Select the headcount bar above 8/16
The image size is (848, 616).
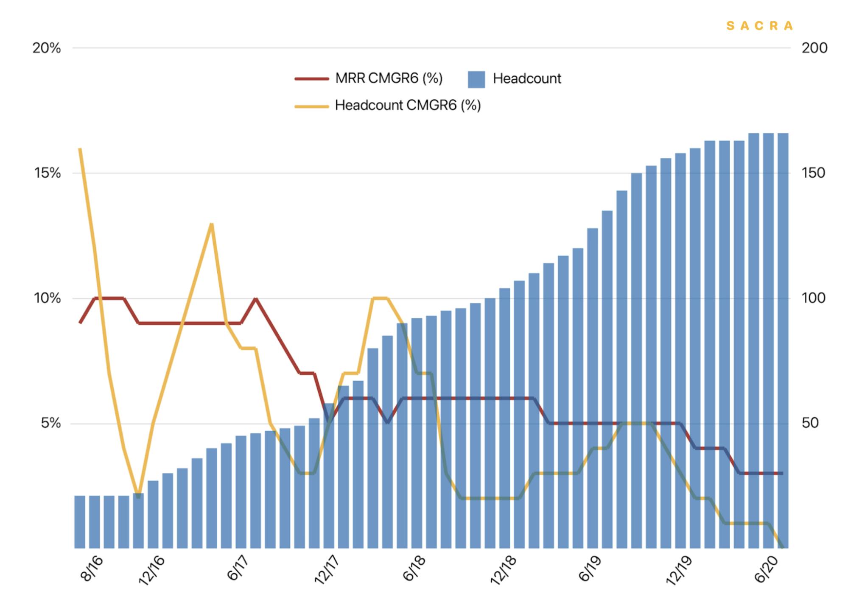pos(94,522)
